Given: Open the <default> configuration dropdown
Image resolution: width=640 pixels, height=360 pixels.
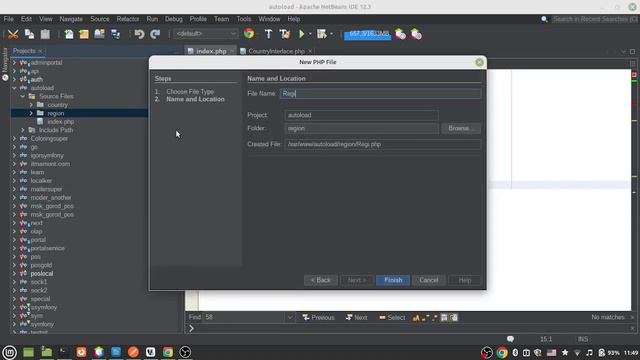Looking at the screenshot, I should point(206,34).
